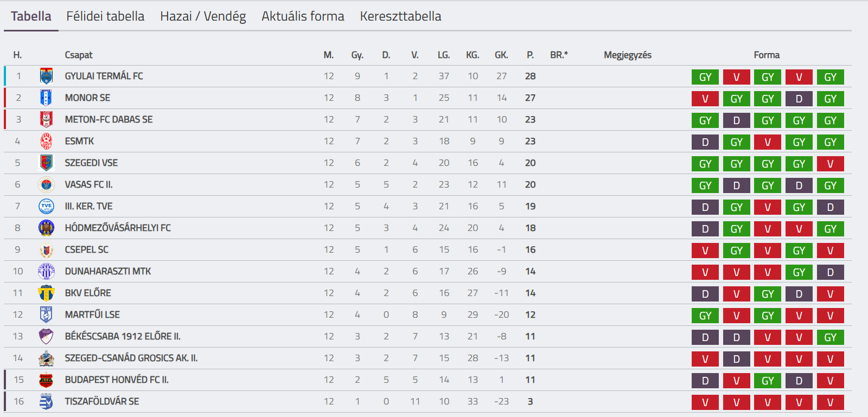This screenshot has width=868, height=417.
Task: Click the Budapest Honvéd FC II. crest
Action: [46, 380]
